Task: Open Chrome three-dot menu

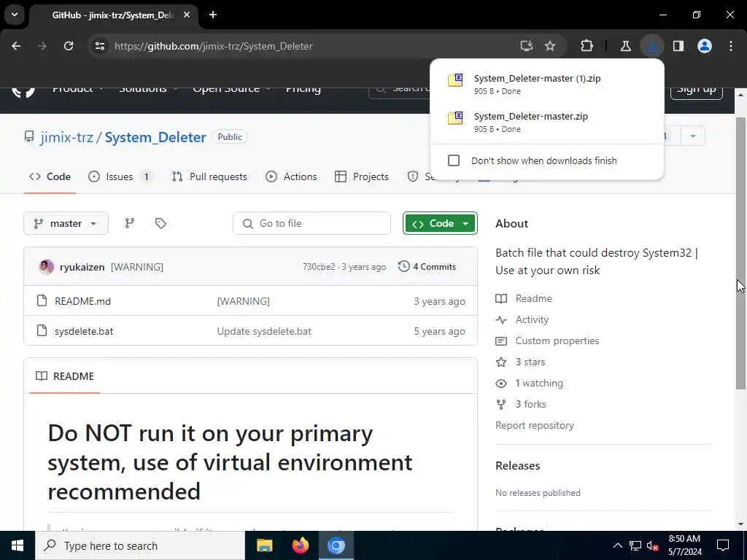Action: (731, 46)
